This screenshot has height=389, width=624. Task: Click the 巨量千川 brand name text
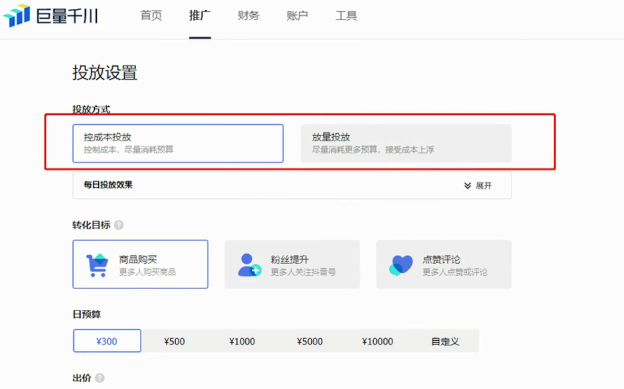[67, 16]
